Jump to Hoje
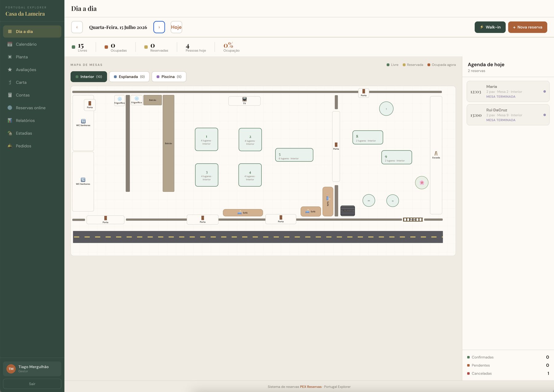554x392 pixels. [x=176, y=27]
